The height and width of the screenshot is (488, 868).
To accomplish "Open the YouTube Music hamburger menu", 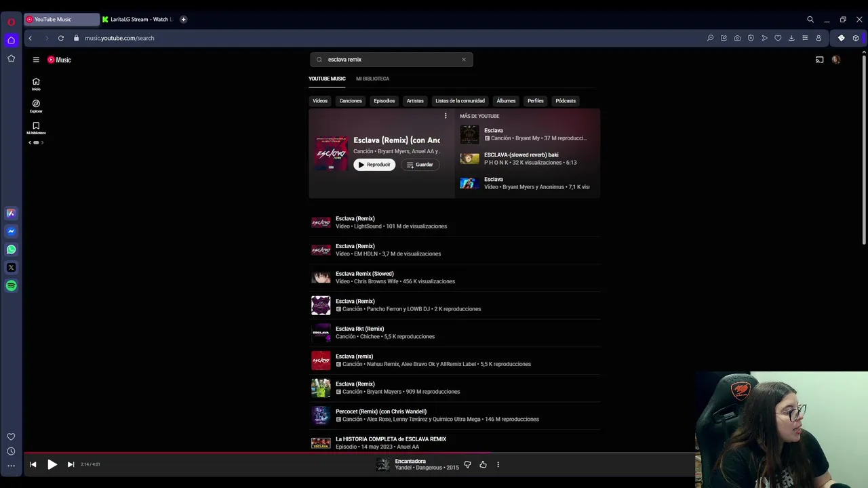I will [x=36, y=60].
